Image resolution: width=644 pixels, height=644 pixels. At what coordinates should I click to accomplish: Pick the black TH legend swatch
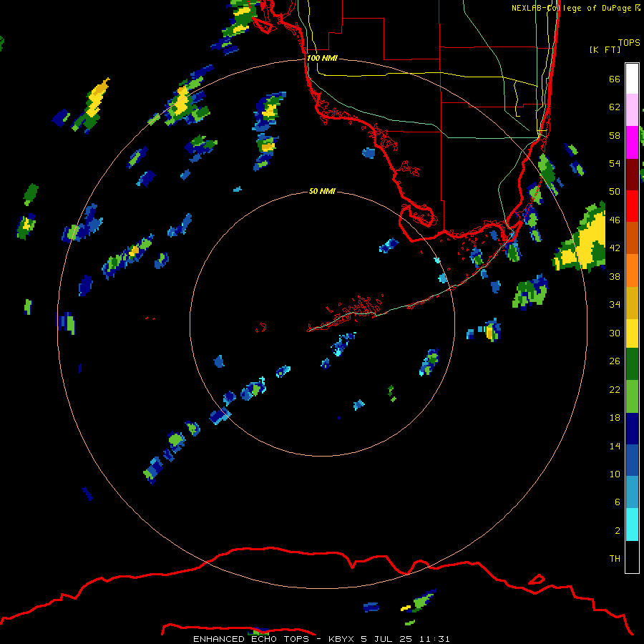(x=632, y=557)
